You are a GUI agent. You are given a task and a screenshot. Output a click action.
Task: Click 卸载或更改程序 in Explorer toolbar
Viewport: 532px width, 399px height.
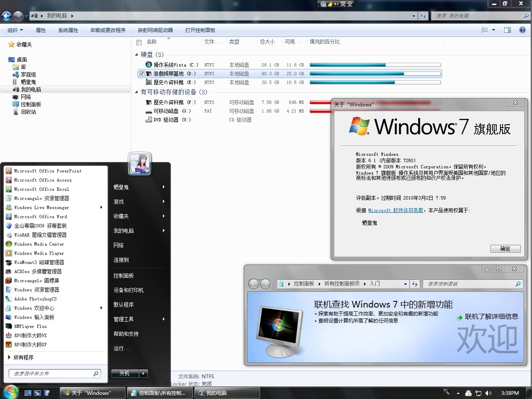[x=108, y=30]
